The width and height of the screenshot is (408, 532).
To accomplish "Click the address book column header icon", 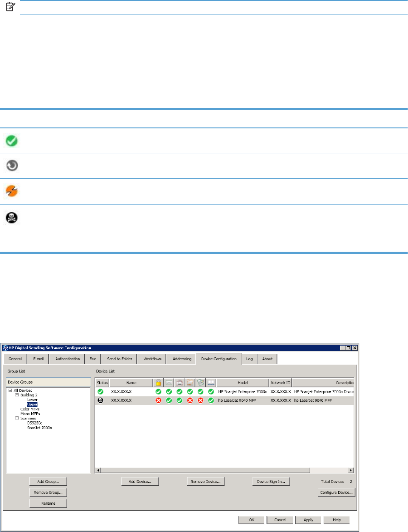I will [x=211, y=383].
